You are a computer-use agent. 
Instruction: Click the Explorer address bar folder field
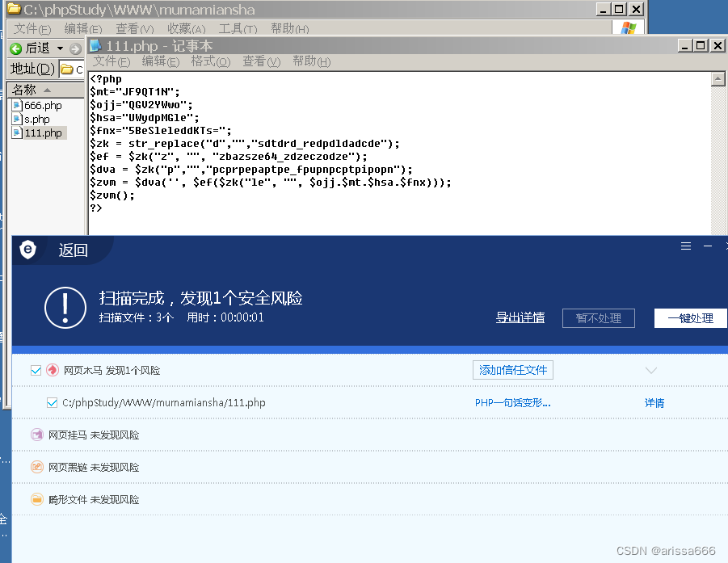(x=72, y=69)
